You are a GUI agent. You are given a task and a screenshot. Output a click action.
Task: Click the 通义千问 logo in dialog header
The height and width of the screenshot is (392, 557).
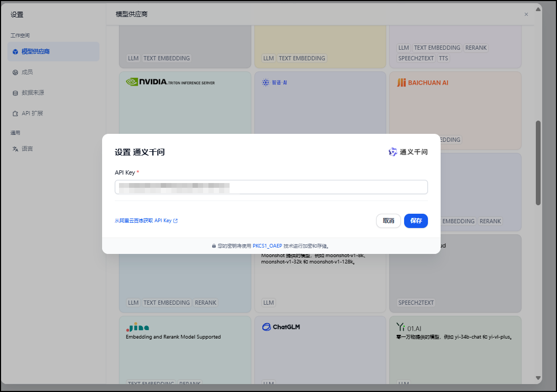[408, 152]
